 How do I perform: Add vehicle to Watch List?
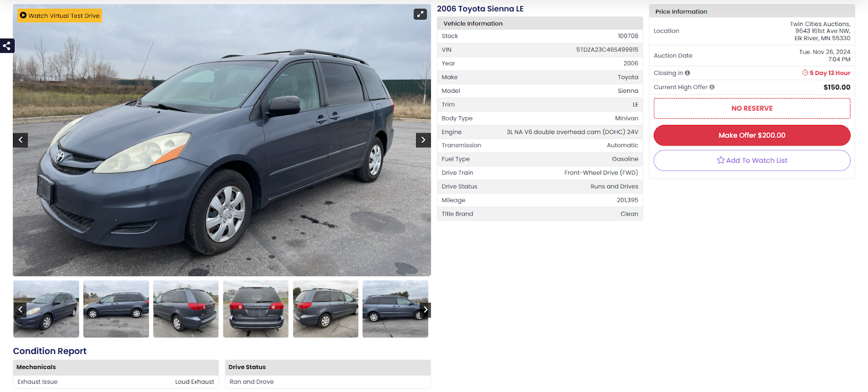(x=752, y=160)
